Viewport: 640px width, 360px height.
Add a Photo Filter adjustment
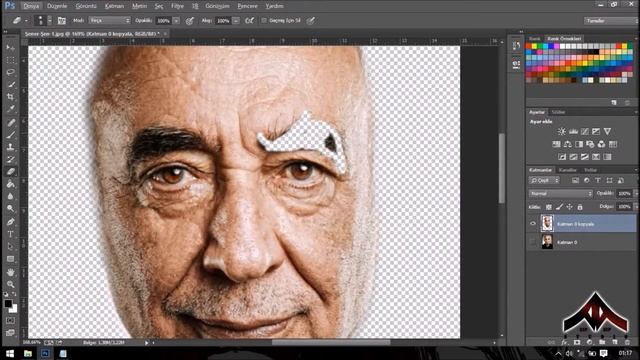590,144
